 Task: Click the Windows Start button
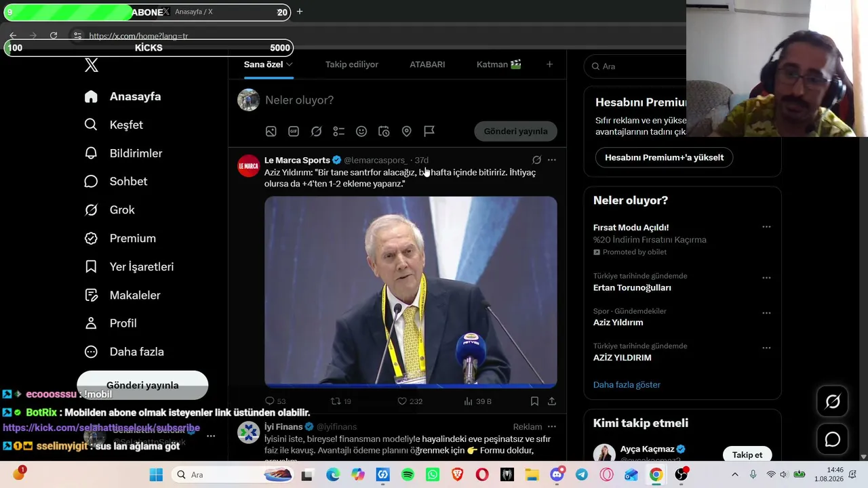pos(156,475)
